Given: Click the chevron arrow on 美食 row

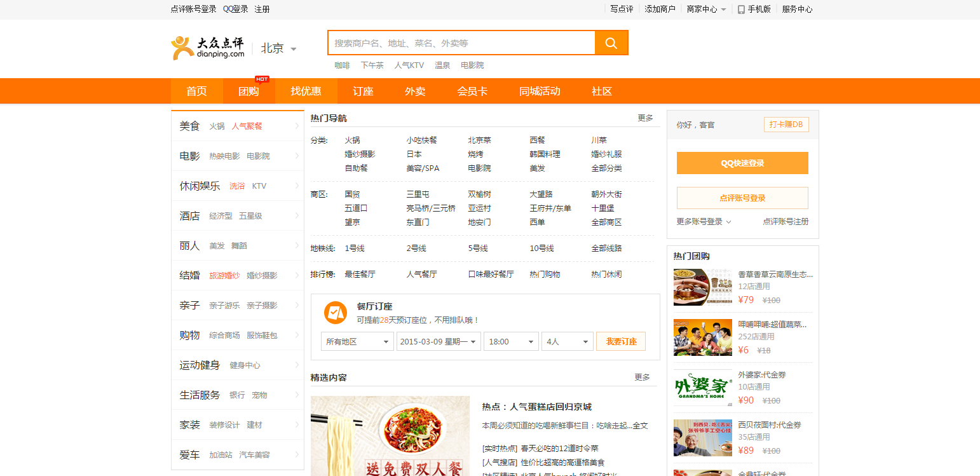Looking at the screenshot, I should click(297, 126).
